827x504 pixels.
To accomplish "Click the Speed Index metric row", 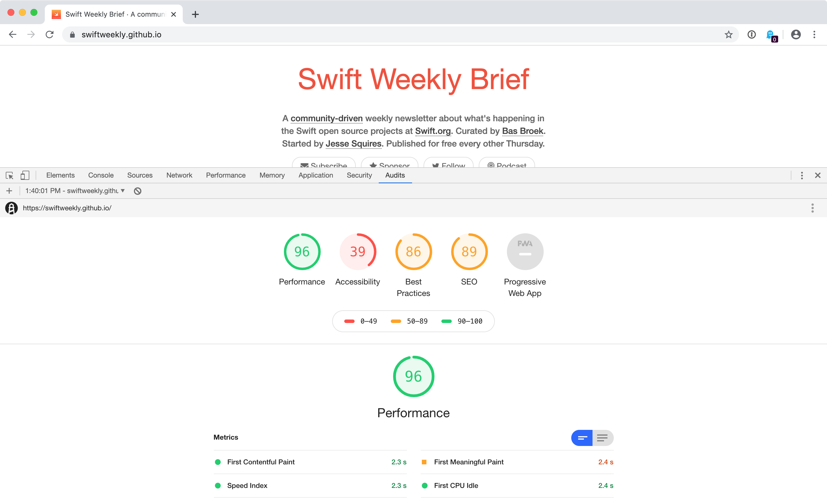I will [x=310, y=486].
